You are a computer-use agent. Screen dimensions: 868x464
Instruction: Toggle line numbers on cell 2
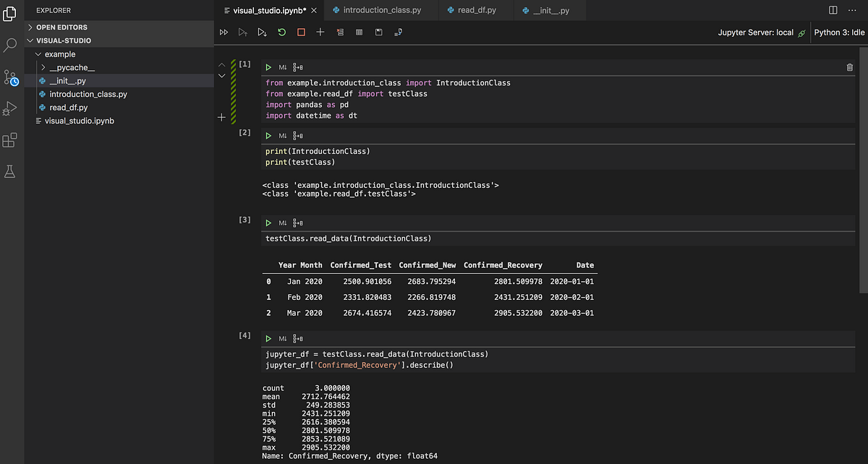(297, 136)
